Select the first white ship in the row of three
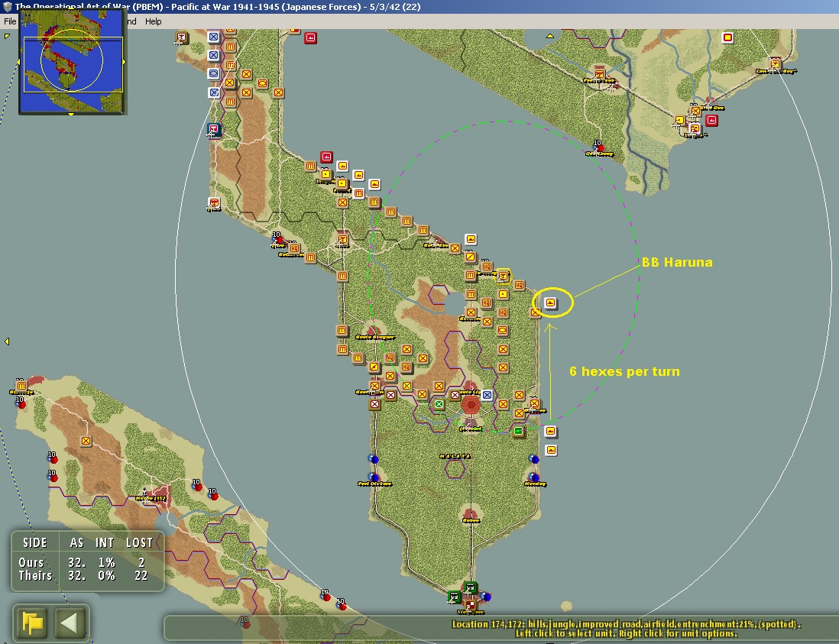This screenshot has width=839, height=644. (x=342, y=167)
